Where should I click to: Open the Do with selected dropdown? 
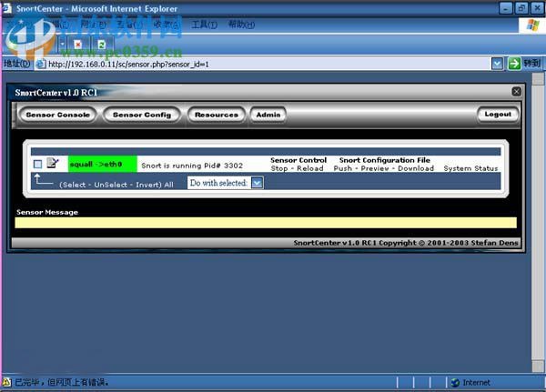pos(226,183)
